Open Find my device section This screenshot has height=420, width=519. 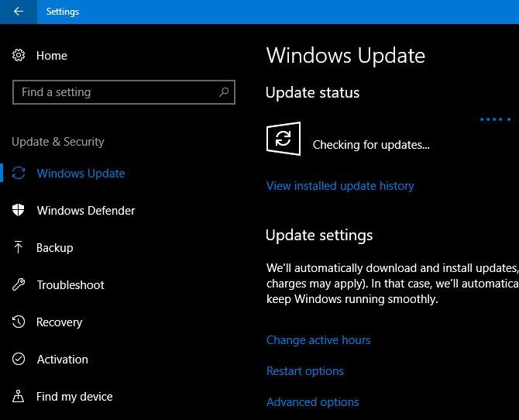click(x=74, y=397)
